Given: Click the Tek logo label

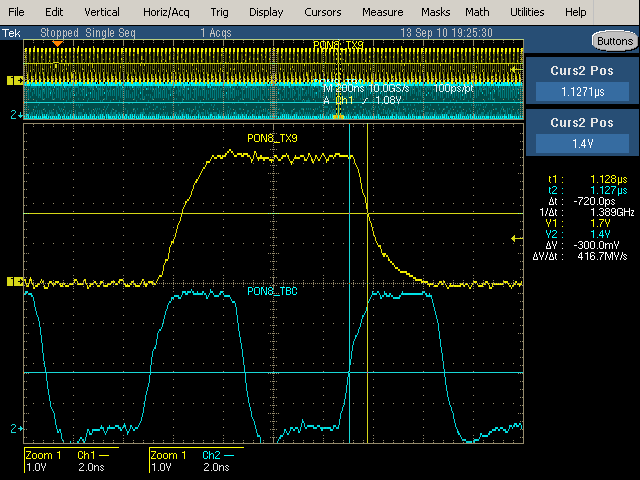Looking at the screenshot, I should click(11, 33).
